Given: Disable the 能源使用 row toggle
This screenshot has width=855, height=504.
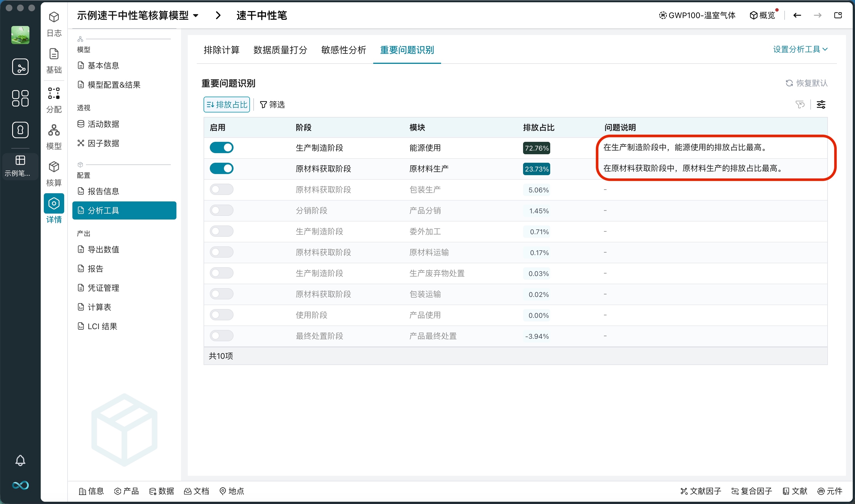Looking at the screenshot, I should coord(222,147).
